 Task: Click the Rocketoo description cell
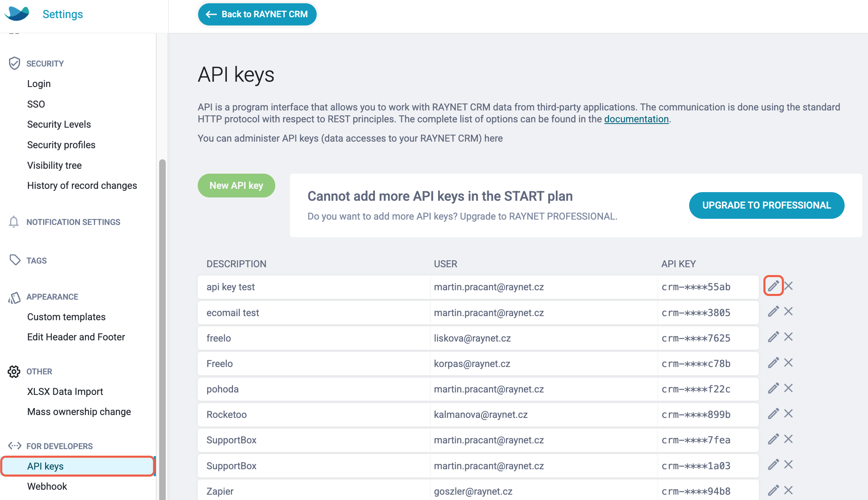tap(314, 415)
